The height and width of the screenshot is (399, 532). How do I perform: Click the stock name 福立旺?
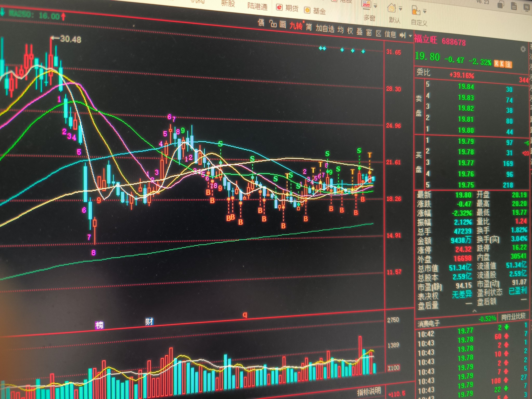pyautogui.click(x=426, y=39)
